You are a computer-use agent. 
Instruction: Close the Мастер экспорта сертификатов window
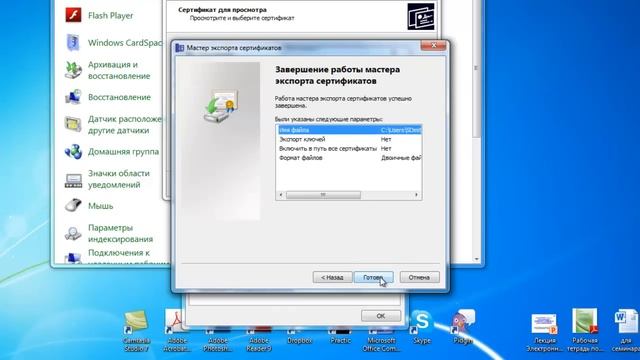tap(433, 45)
